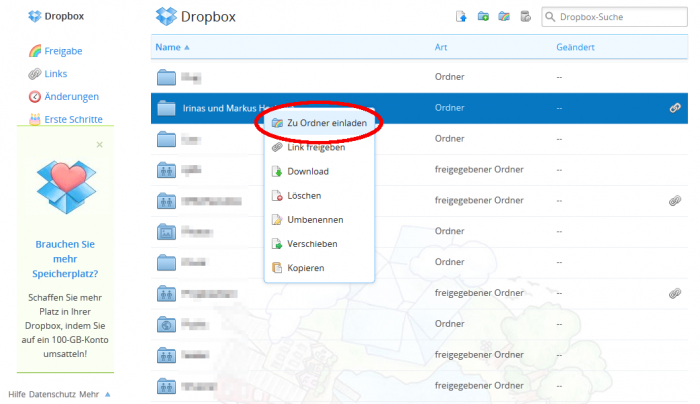Image resolution: width=700 pixels, height=404 pixels.
Task: Choose 'Löschen' from the context menu
Action: (303, 195)
